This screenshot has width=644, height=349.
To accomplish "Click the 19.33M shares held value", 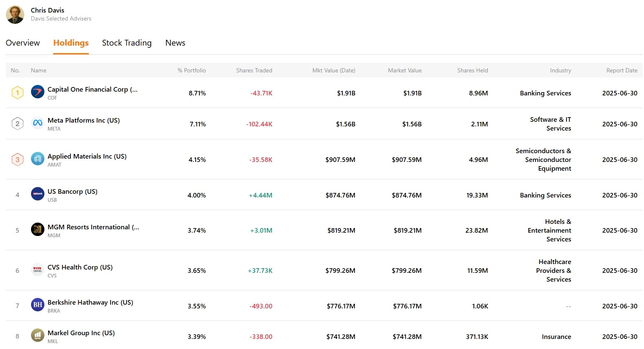I will 477,195.
